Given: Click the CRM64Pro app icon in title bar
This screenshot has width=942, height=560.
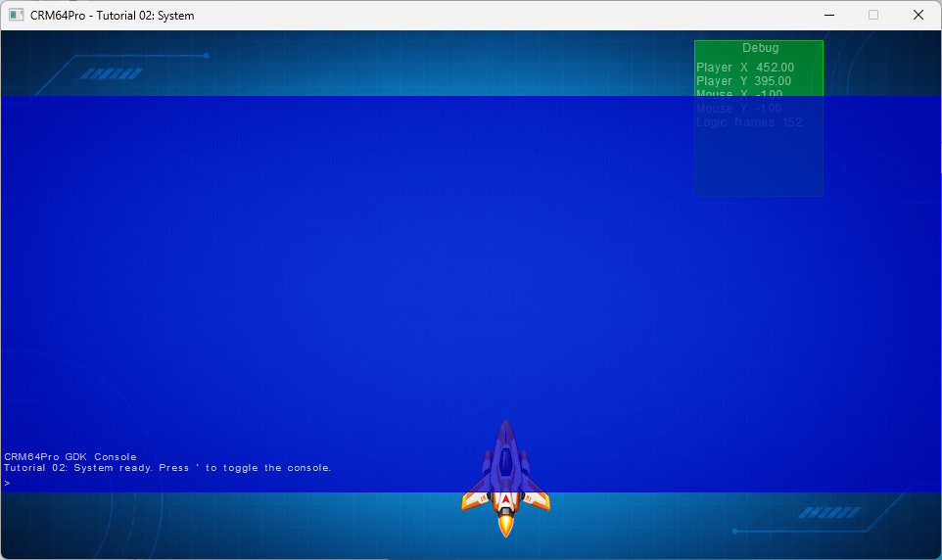Looking at the screenshot, I should pyautogui.click(x=17, y=15).
